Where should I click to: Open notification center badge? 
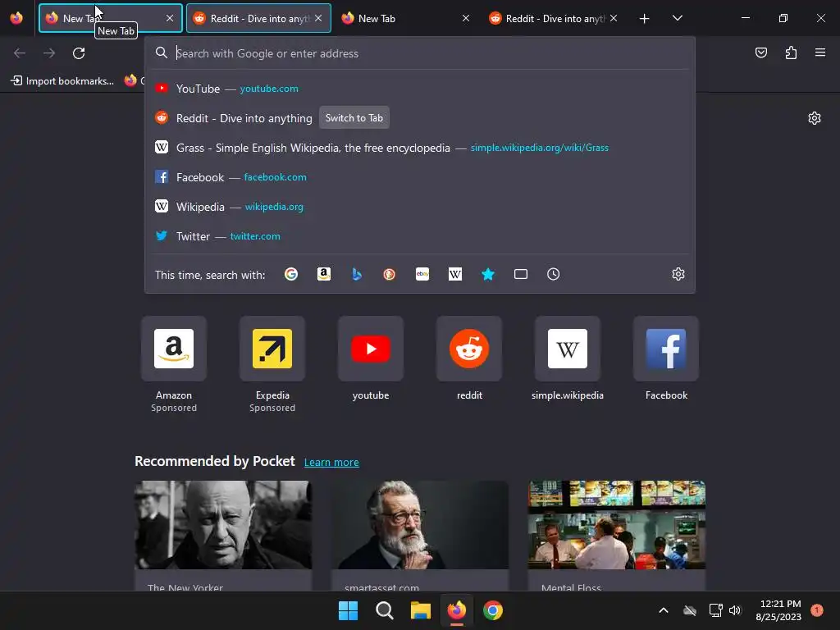pos(816,610)
